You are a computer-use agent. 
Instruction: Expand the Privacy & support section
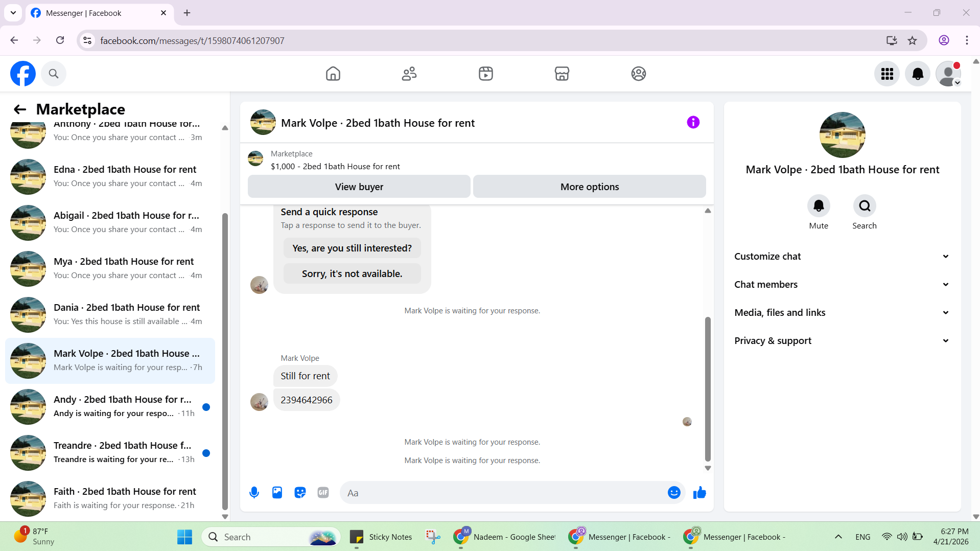[x=842, y=341]
